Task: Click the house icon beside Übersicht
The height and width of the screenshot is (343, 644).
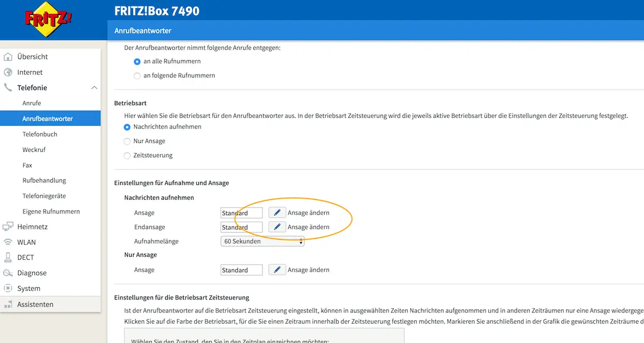Action: click(x=8, y=56)
